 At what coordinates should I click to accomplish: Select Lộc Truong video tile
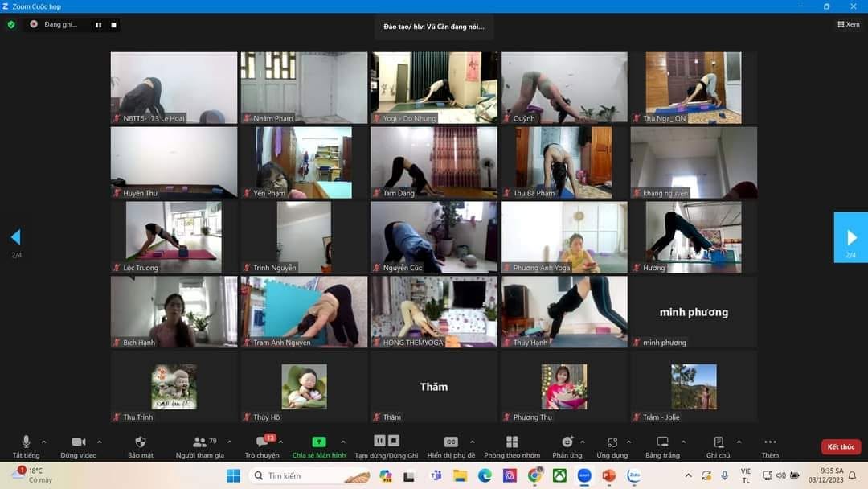click(174, 237)
